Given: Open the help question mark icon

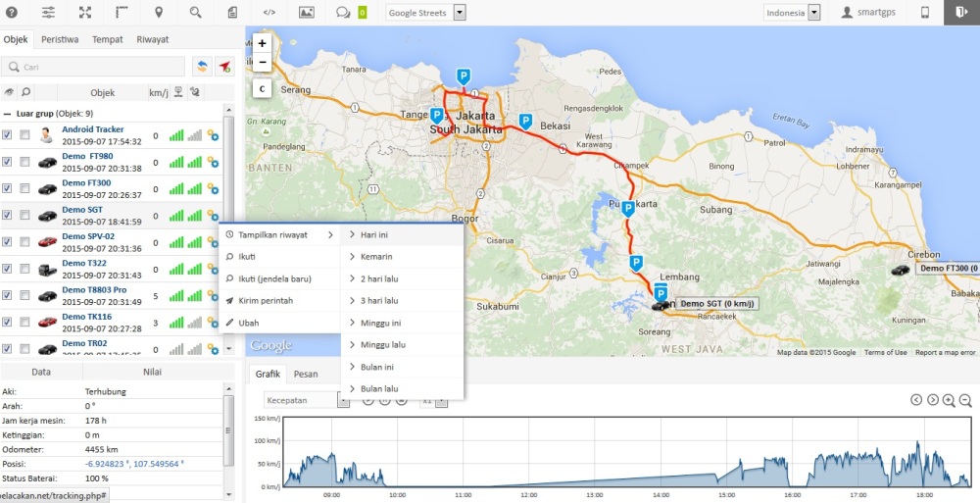Looking at the screenshot, I should 12,13.
